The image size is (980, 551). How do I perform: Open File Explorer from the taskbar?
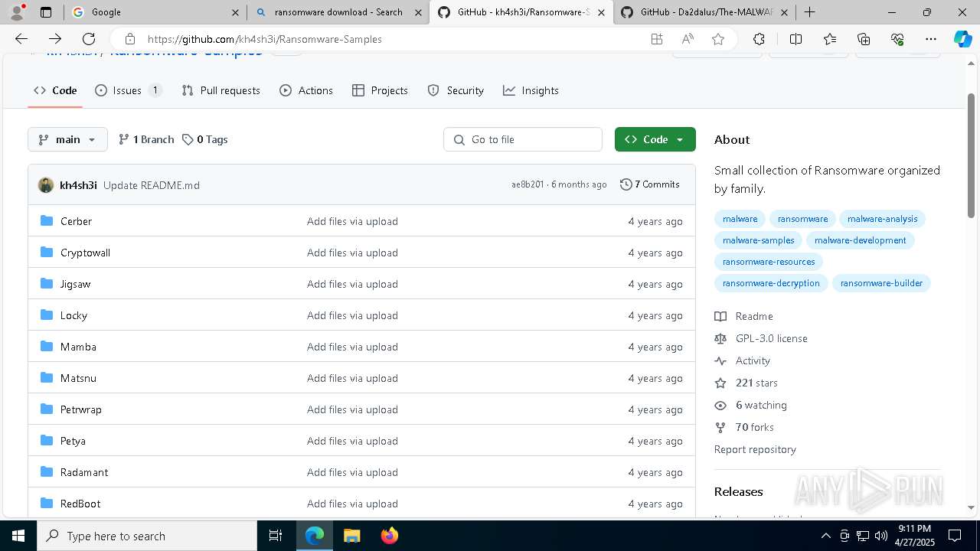[x=351, y=536]
